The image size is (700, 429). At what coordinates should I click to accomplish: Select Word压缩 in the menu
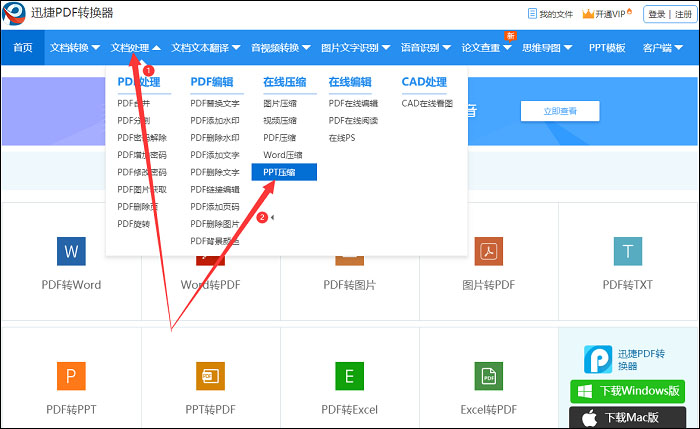(x=283, y=155)
